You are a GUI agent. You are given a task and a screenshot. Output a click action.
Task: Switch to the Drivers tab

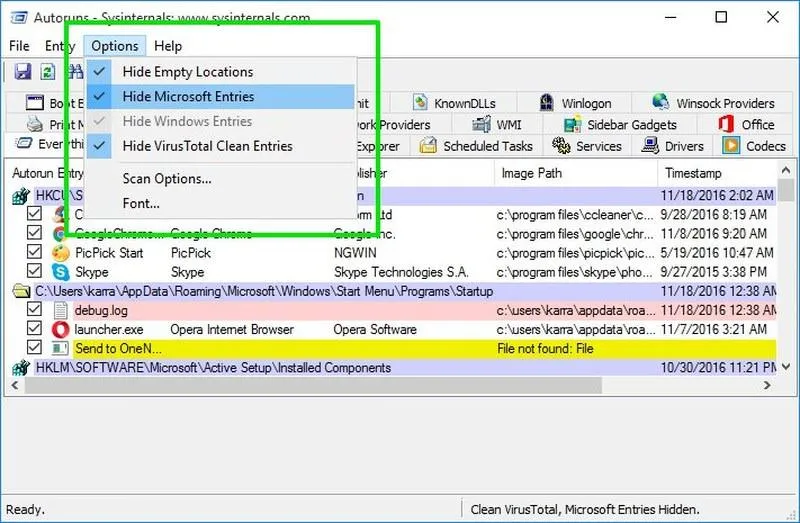coord(673,146)
